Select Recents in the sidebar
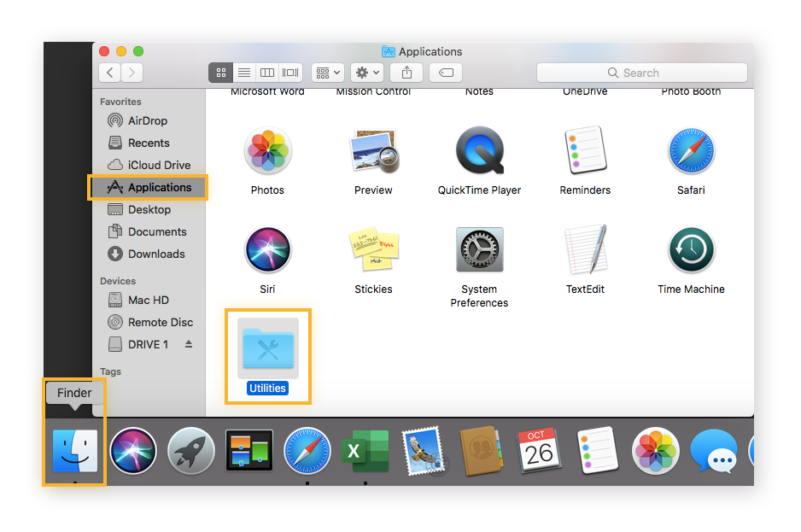This screenshot has width=801, height=532. tap(149, 143)
